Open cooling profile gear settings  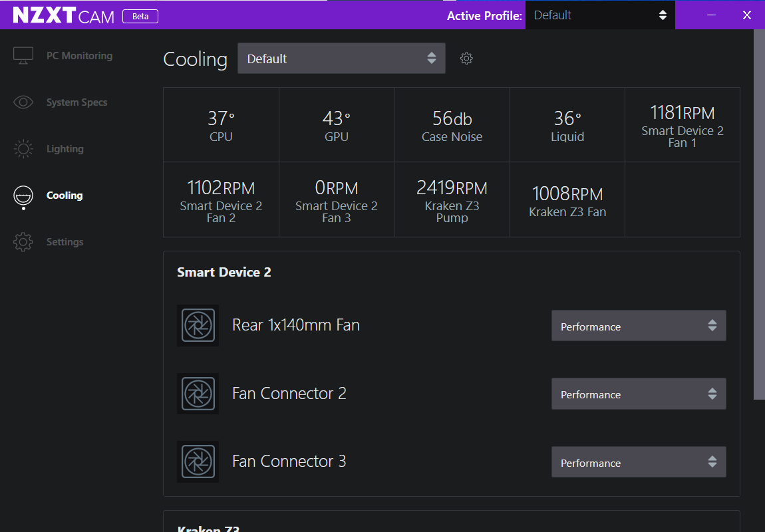coord(466,59)
